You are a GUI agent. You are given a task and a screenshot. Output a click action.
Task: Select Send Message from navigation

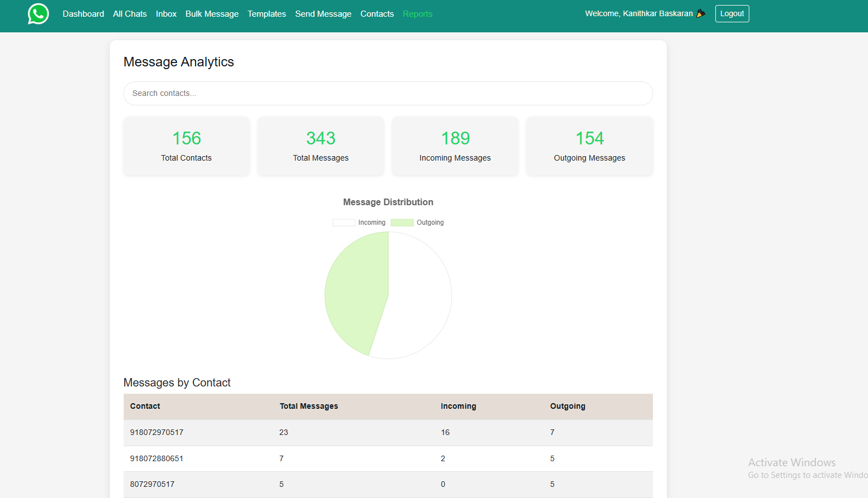(323, 13)
